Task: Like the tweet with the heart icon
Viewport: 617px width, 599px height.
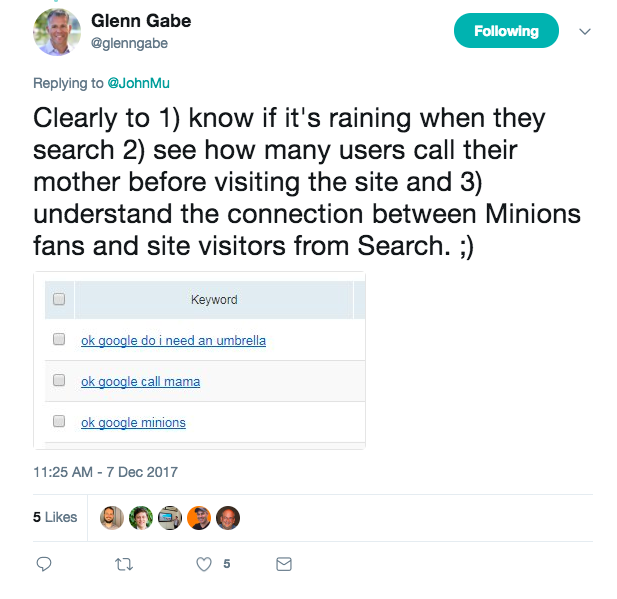Action: tap(204, 565)
